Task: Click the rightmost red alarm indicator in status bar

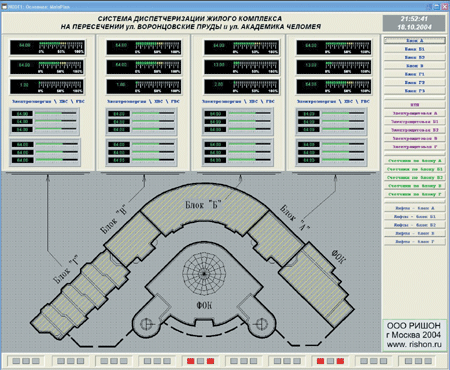Action: tap(340, 361)
